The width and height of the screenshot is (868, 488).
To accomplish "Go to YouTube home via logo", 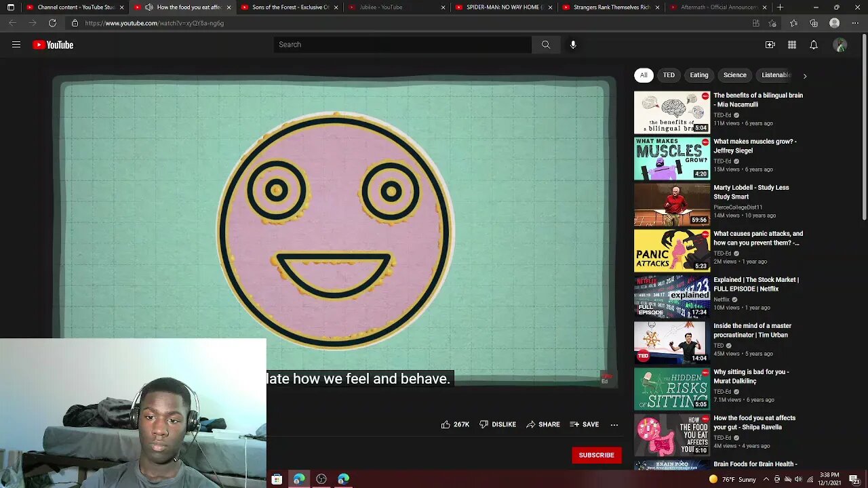I will click(53, 45).
